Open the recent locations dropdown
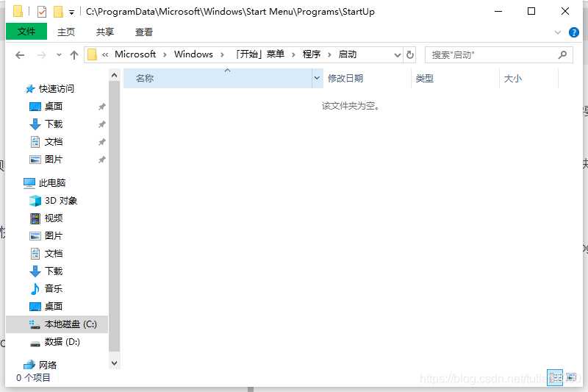588x392 pixels. (x=59, y=55)
